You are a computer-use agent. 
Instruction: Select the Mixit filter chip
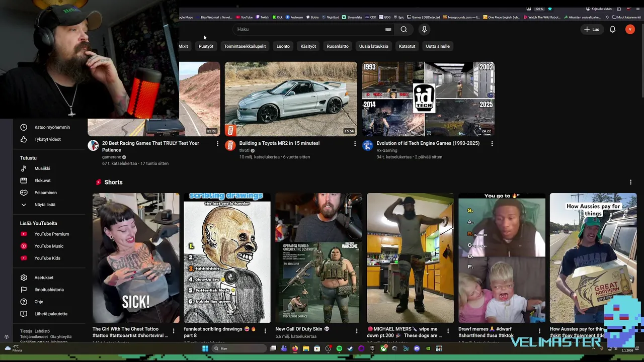(184, 46)
